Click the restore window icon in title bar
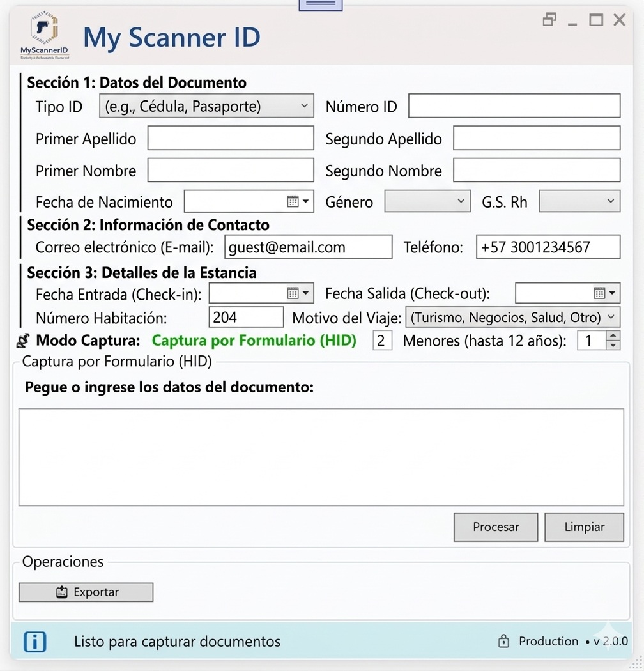 549,20
